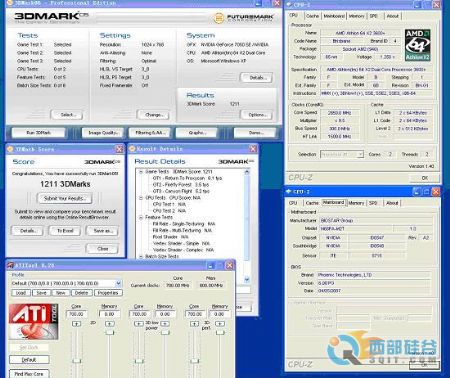Click the 3D perf Core value field
Viewport: 450px width, 378px height.
[x=195, y=314]
